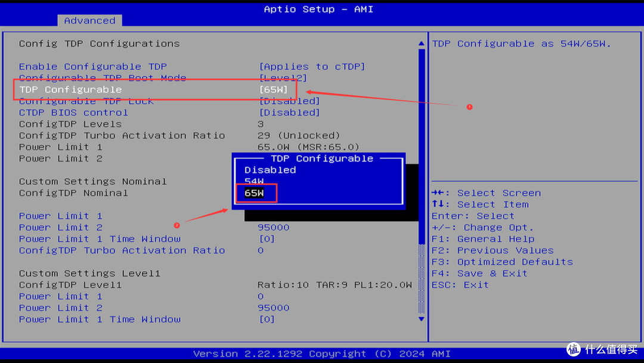Click the scrollbar up arrow

[x=422, y=44]
